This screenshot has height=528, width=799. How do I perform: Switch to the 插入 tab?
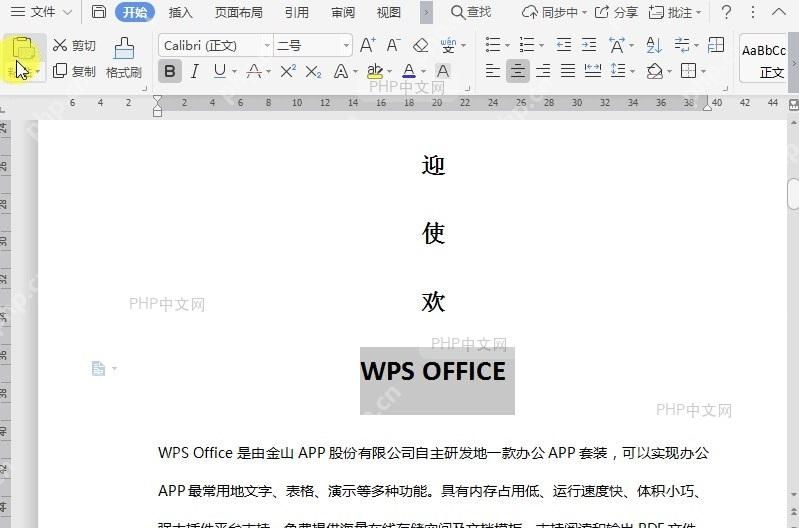click(x=180, y=12)
